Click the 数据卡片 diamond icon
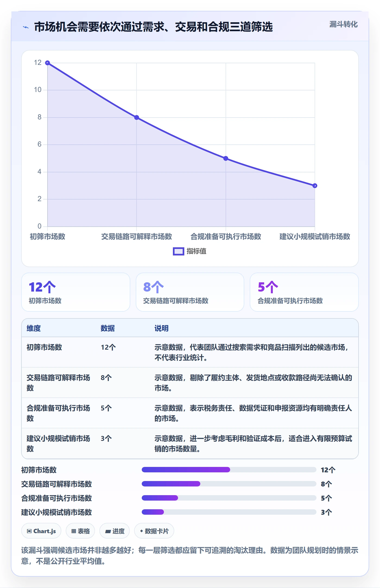Viewport: 380px width, 588px height. click(x=141, y=531)
